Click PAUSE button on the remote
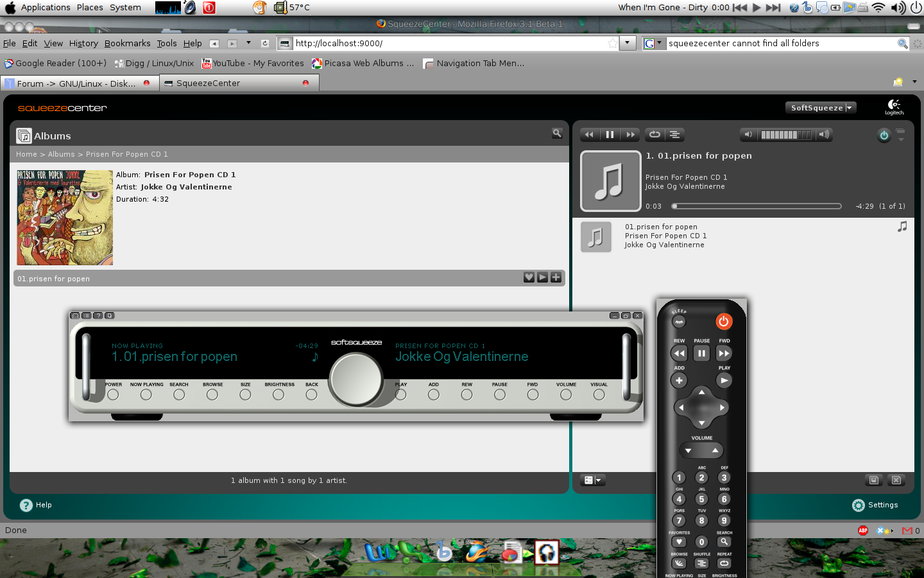Screen dimensions: 924x578 coord(702,353)
